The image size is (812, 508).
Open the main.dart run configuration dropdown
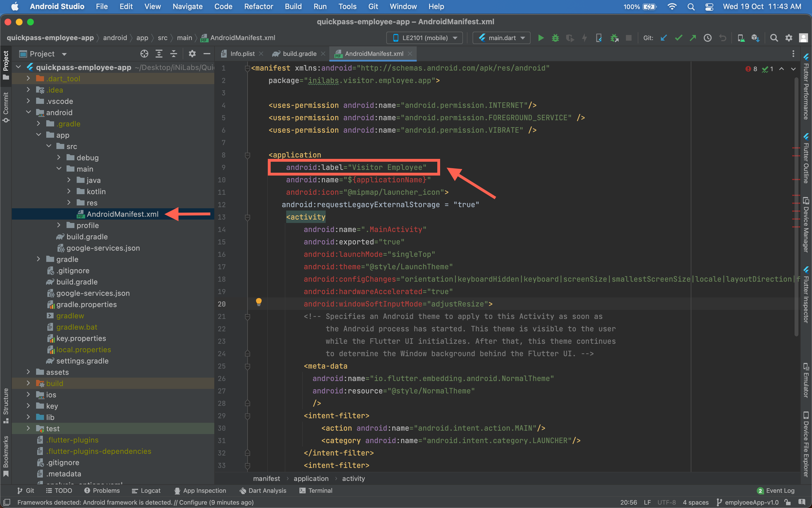coord(501,38)
